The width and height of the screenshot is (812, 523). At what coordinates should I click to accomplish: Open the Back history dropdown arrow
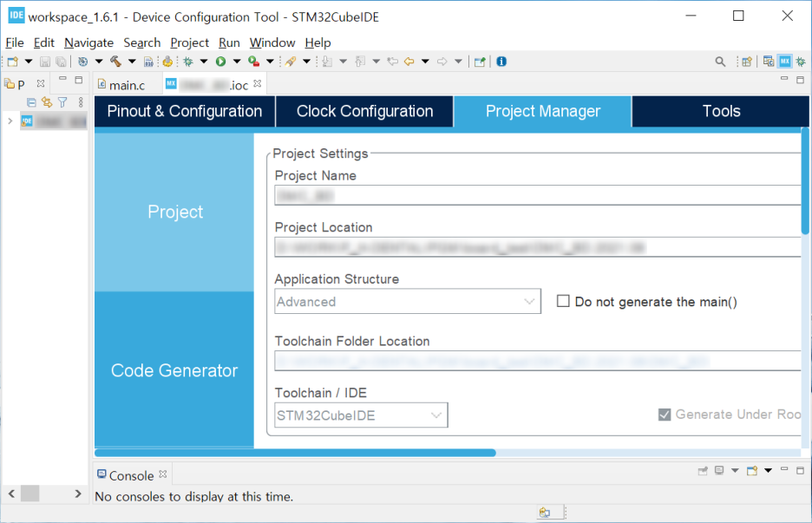[425, 62]
